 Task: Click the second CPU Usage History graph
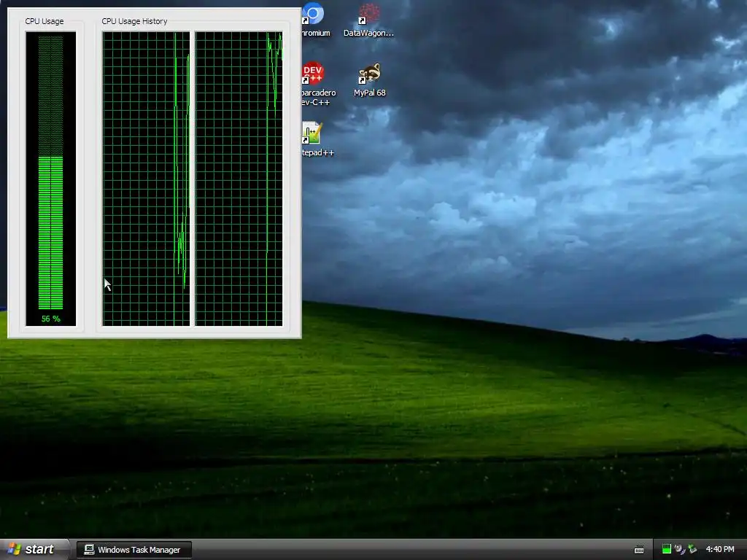239,179
